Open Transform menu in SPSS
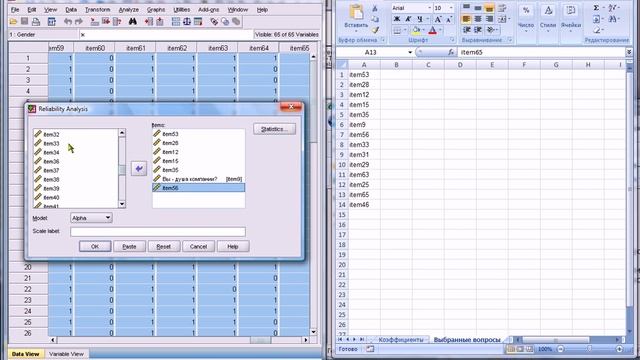The height and width of the screenshot is (360, 640). pos(97,9)
